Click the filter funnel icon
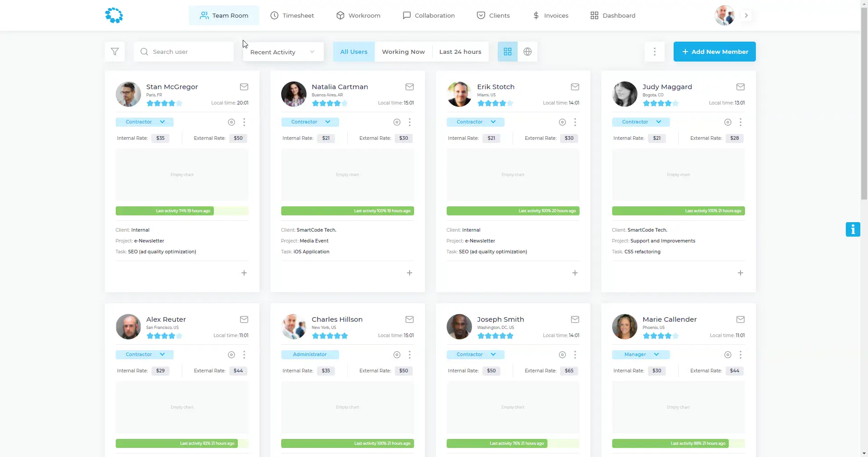The height and width of the screenshot is (457, 868). point(115,52)
